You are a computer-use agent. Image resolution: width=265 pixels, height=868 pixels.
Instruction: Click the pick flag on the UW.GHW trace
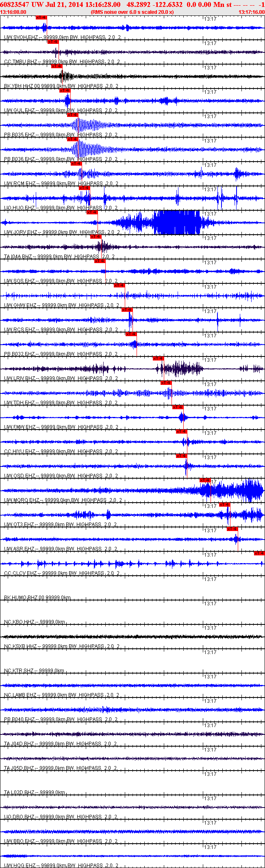pyautogui.click(x=119, y=285)
